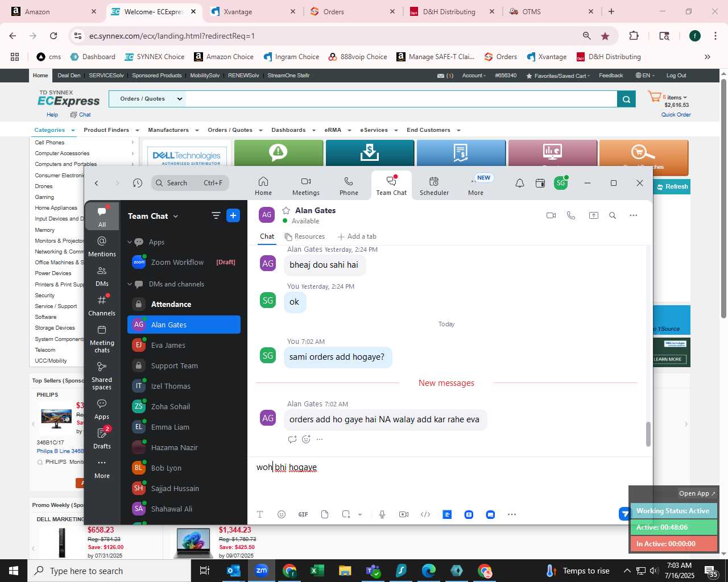
Task: Switch to D&H Distributing browser tab
Action: coord(452,11)
